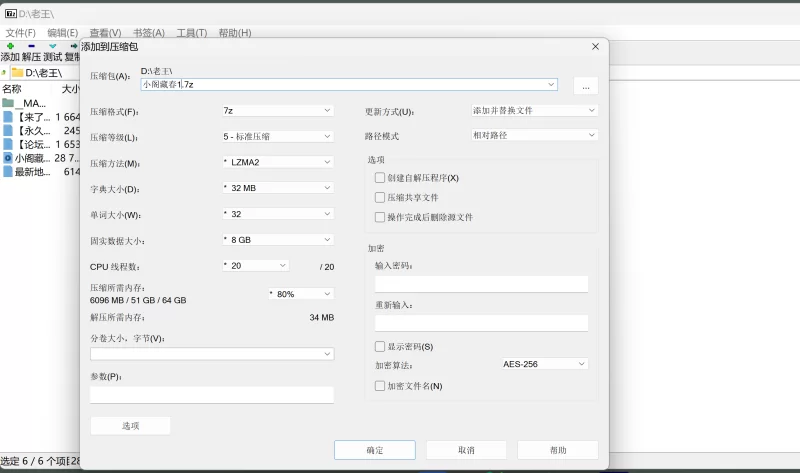Select the 最新地... file icon

pos(8,172)
